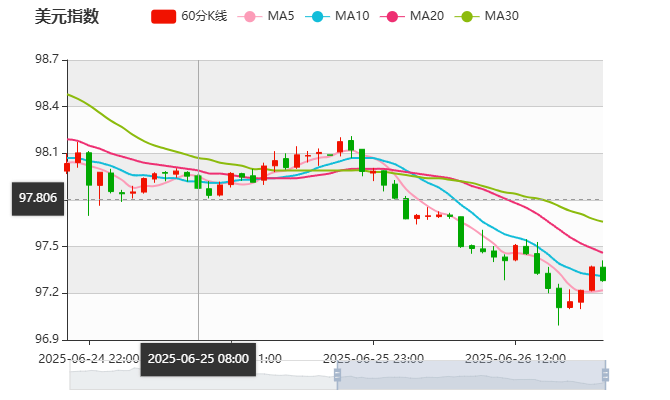Click the 98.4 y-axis label
The height and width of the screenshot is (400, 670).
[x=47, y=106]
